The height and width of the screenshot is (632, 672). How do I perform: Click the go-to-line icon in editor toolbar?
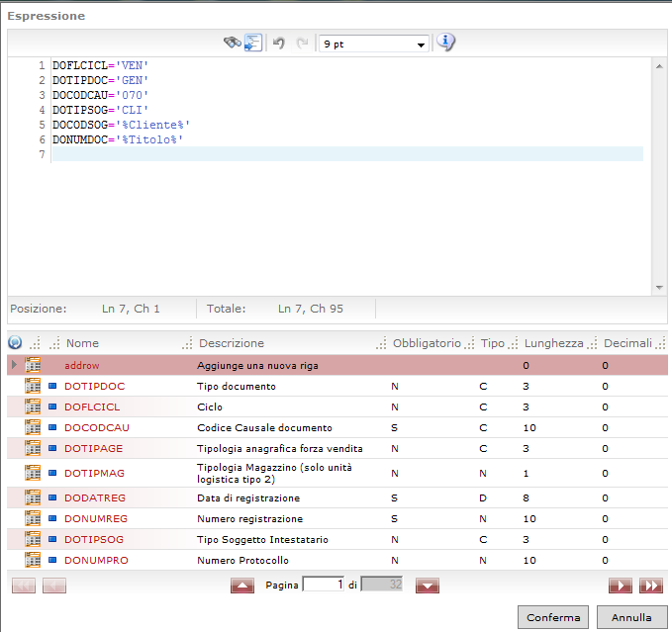(252, 43)
